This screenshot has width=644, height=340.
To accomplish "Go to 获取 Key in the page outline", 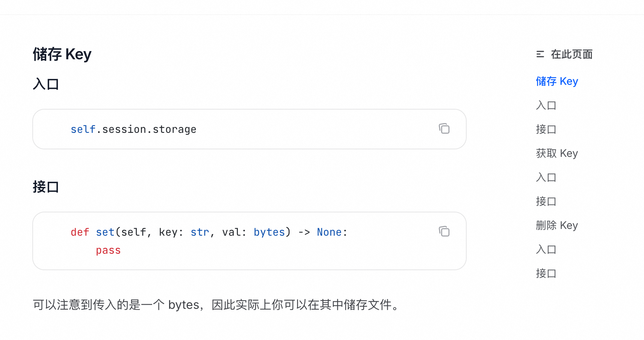I will [x=557, y=153].
